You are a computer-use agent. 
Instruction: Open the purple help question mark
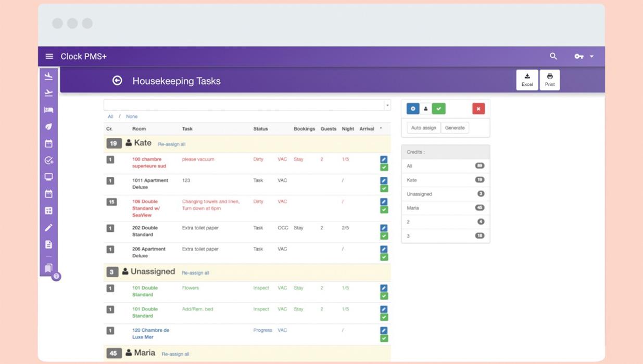(56, 276)
